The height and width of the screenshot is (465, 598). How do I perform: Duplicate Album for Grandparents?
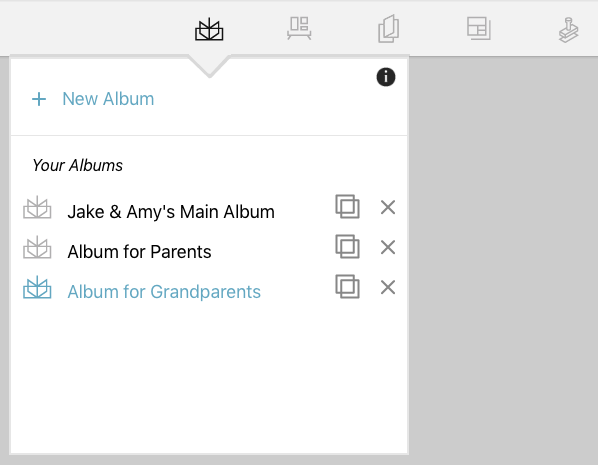point(347,286)
